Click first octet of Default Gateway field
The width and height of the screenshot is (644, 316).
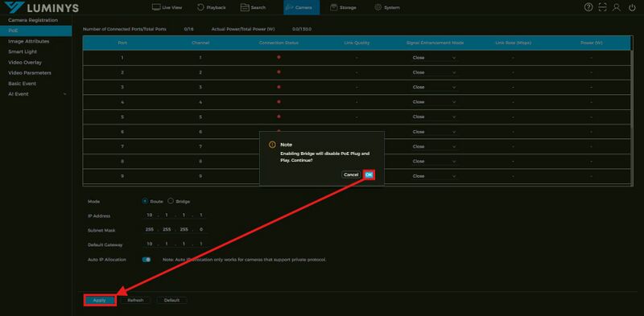(x=150, y=244)
